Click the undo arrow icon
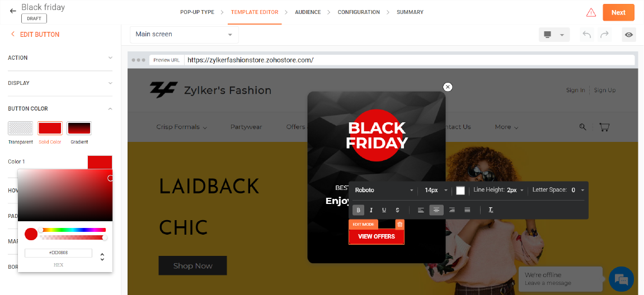This screenshot has height=295, width=644. click(x=587, y=35)
